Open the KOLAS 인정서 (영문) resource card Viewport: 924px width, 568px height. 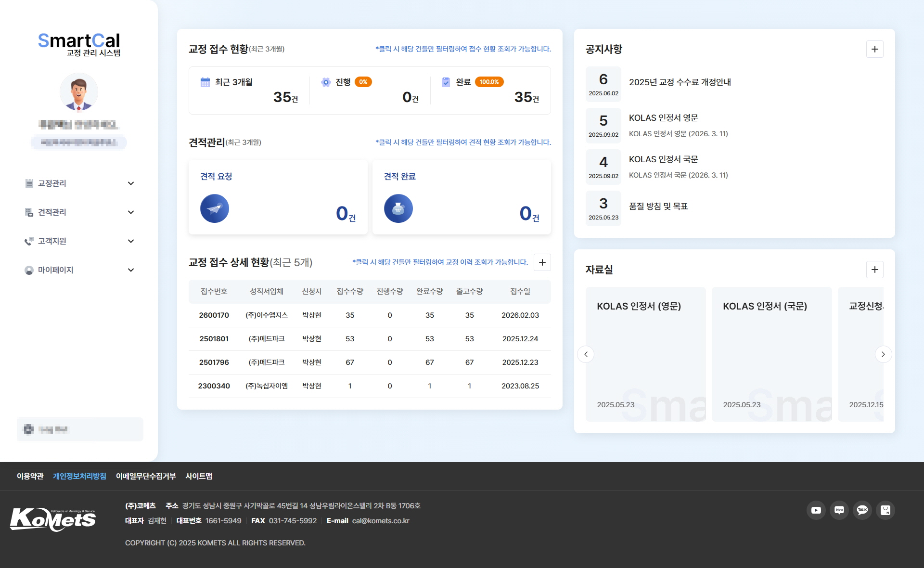pos(645,354)
